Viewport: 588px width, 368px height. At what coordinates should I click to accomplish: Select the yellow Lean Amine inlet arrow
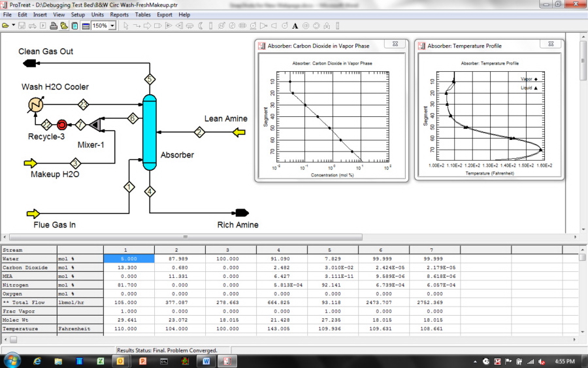tap(240, 133)
